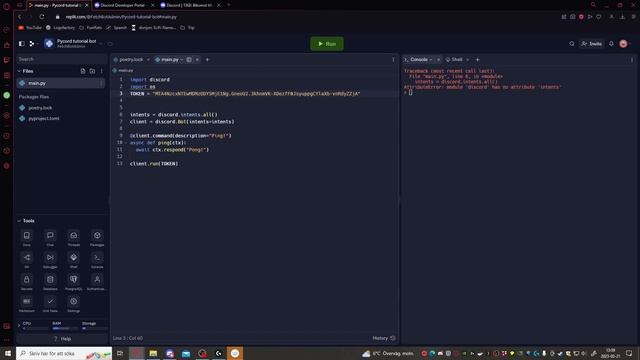Image resolution: width=640 pixels, height=360 pixels.
Task: Open the Settings gear tool icon
Action: coord(73,302)
